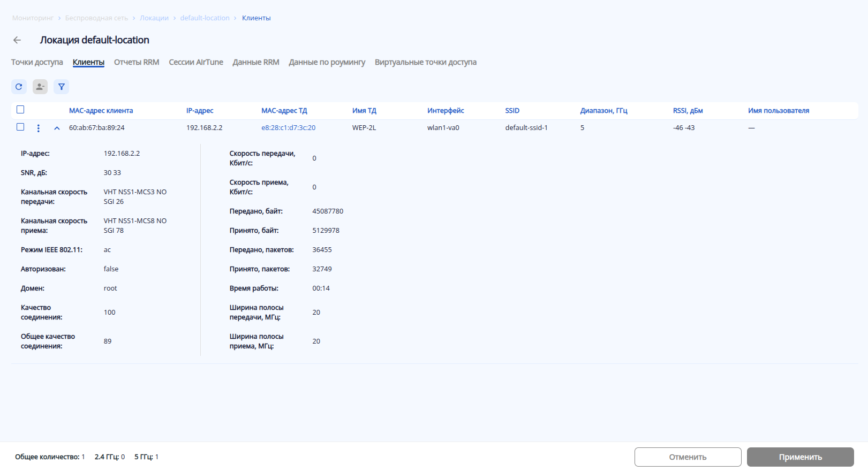Sort by MAC-адрес ТД column header
The width and height of the screenshot is (868, 472).
tap(284, 111)
